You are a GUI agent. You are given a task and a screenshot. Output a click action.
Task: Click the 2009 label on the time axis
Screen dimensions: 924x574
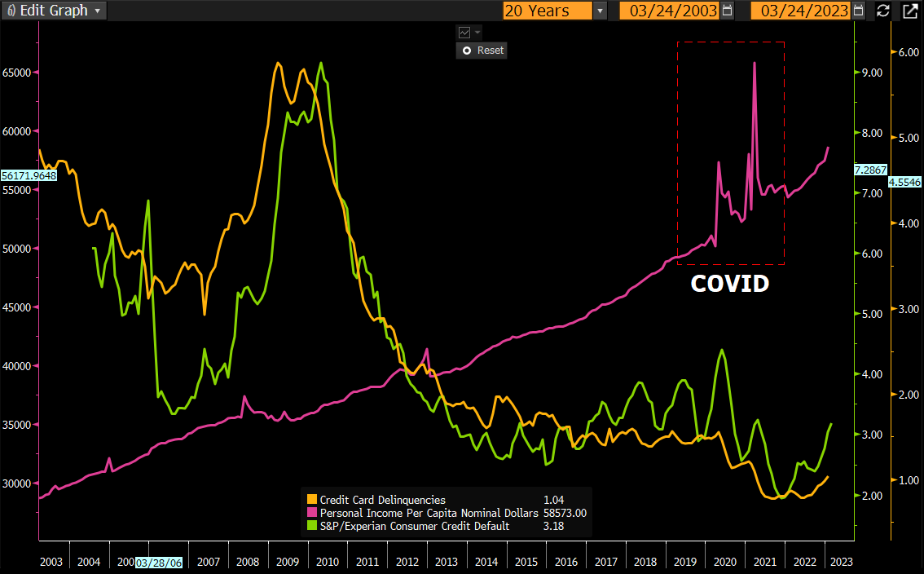288,562
